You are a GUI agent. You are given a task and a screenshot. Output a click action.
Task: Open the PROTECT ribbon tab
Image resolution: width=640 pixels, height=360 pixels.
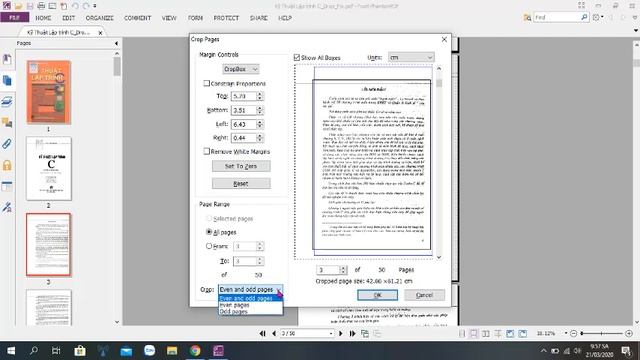click(x=226, y=18)
